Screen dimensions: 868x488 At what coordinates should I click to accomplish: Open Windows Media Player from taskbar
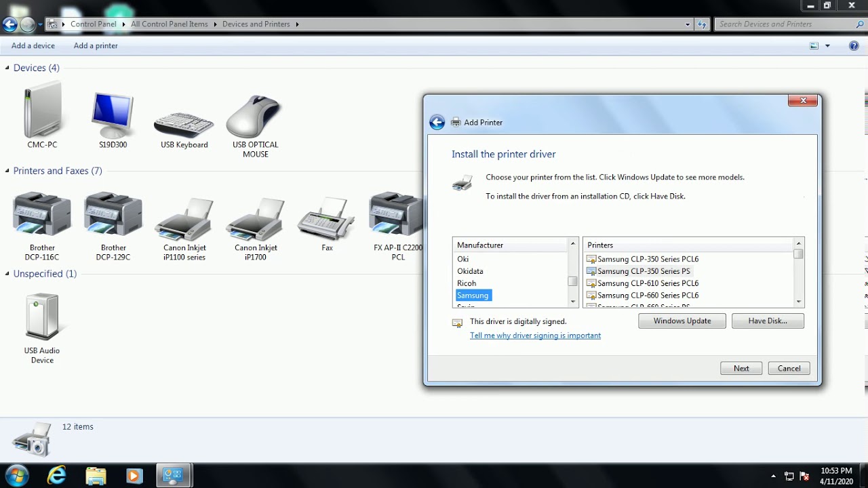click(x=134, y=476)
